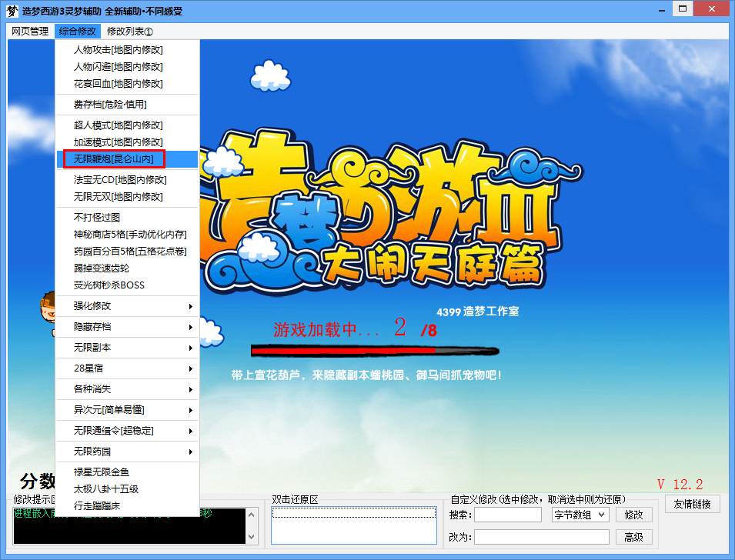Image resolution: width=735 pixels, height=560 pixels.
Task: Click the 改为 input field
Action: [541, 537]
